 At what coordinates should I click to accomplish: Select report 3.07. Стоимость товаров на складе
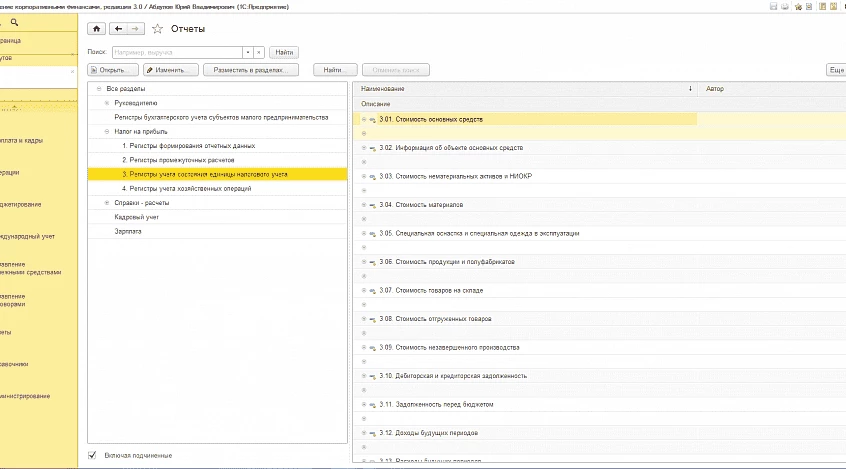(x=431, y=290)
